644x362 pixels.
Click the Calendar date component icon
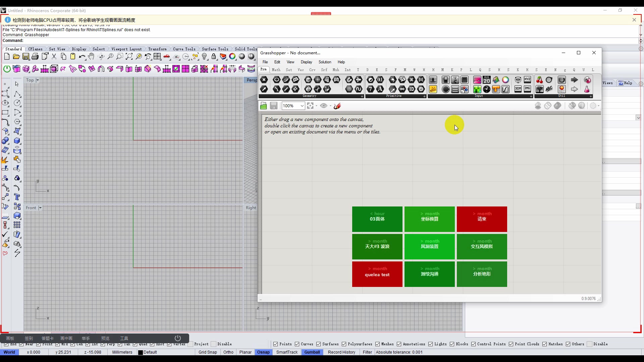487,80
